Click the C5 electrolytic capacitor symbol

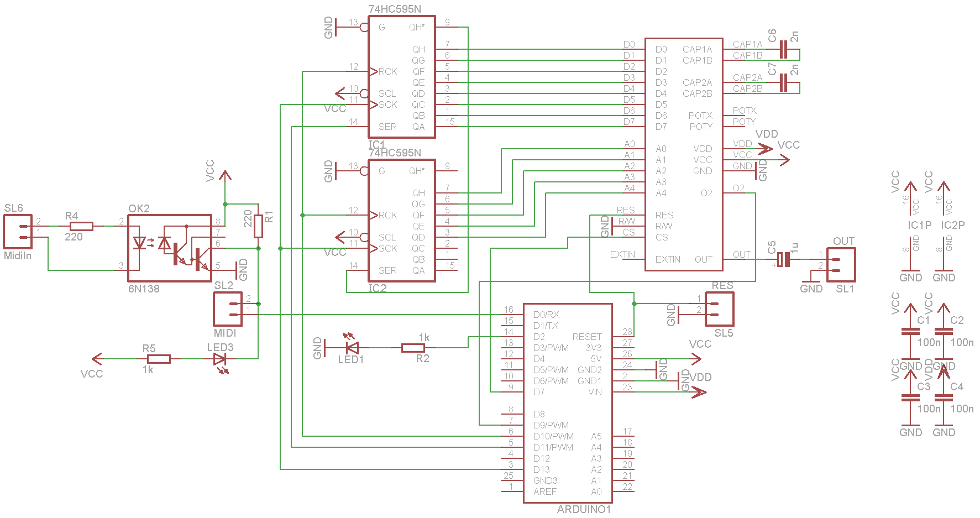pyautogui.click(x=783, y=259)
